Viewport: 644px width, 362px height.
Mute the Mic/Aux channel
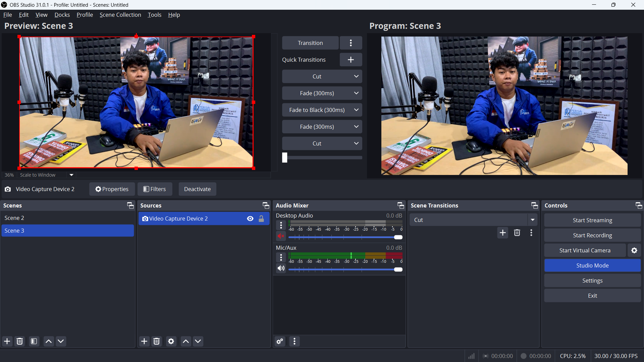281,268
